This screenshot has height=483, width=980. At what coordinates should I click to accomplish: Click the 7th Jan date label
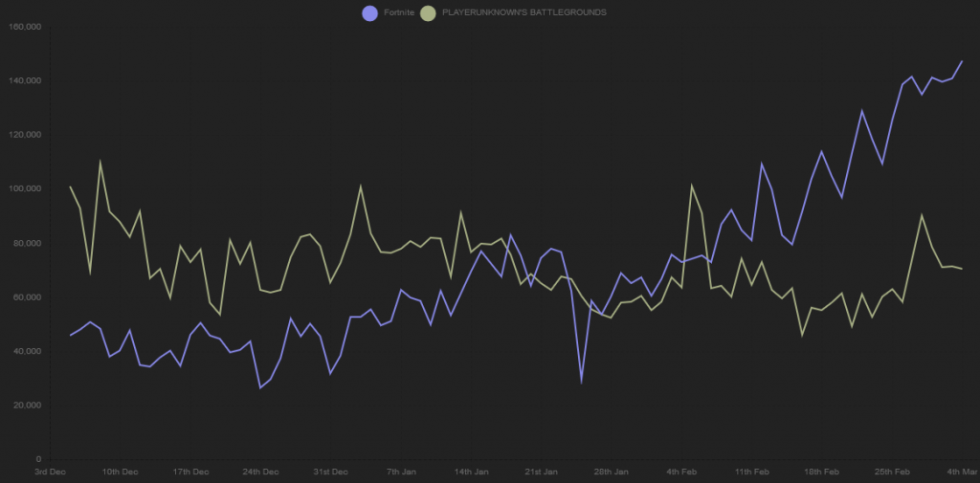pos(401,472)
